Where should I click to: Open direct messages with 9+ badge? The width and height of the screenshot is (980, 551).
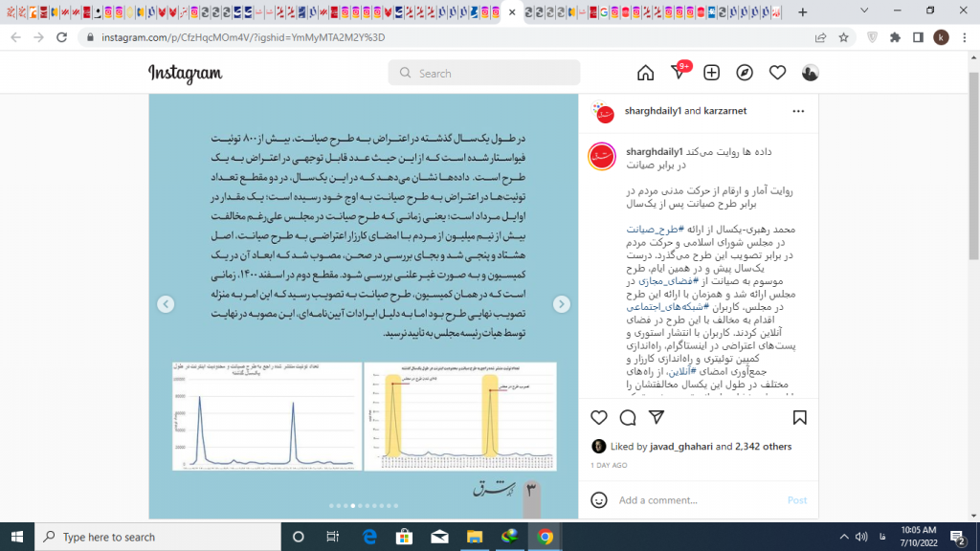click(679, 74)
